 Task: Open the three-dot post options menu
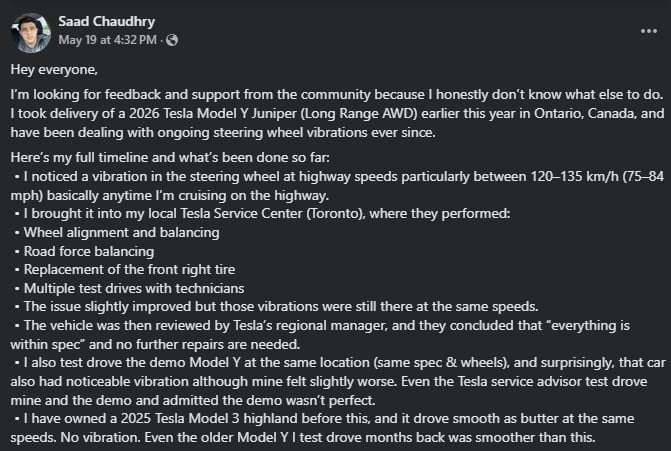click(648, 30)
